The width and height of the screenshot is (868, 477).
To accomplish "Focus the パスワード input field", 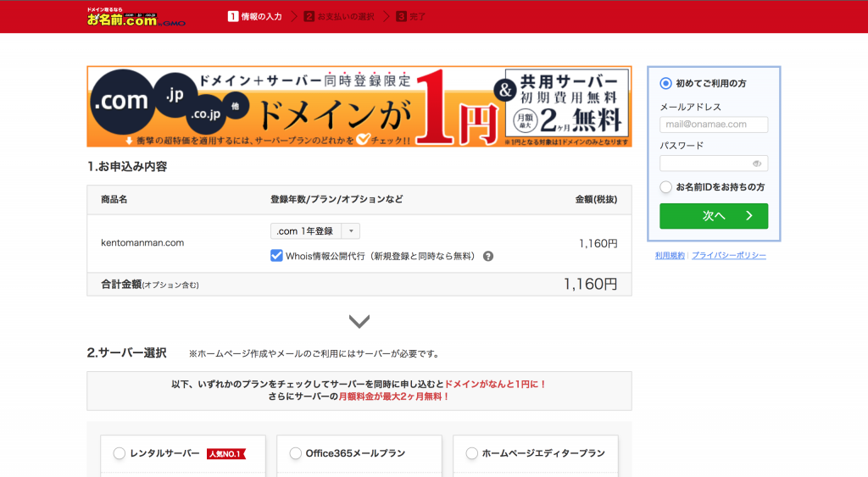I will click(714, 164).
